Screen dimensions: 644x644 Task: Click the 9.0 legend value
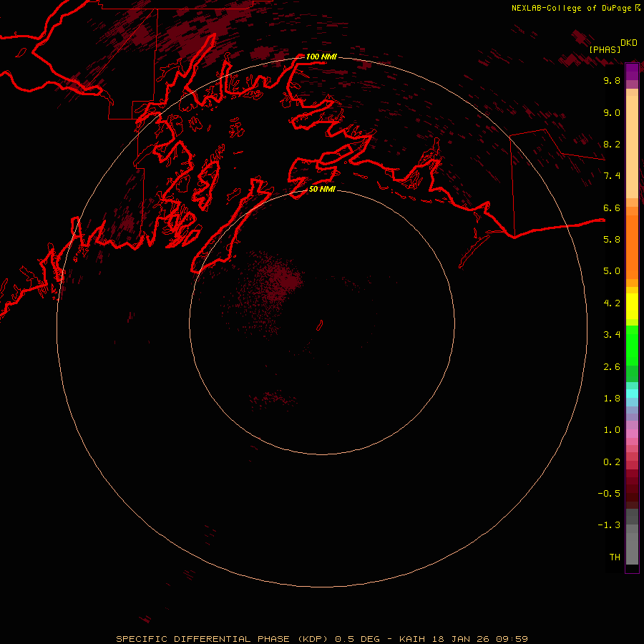pyautogui.click(x=612, y=112)
